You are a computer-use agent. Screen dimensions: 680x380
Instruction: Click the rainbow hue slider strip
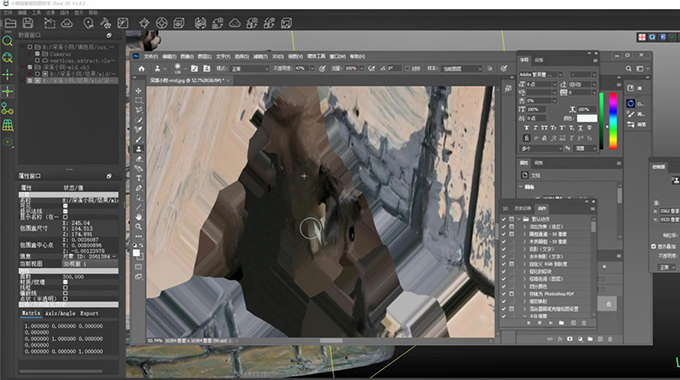[613, 121]
